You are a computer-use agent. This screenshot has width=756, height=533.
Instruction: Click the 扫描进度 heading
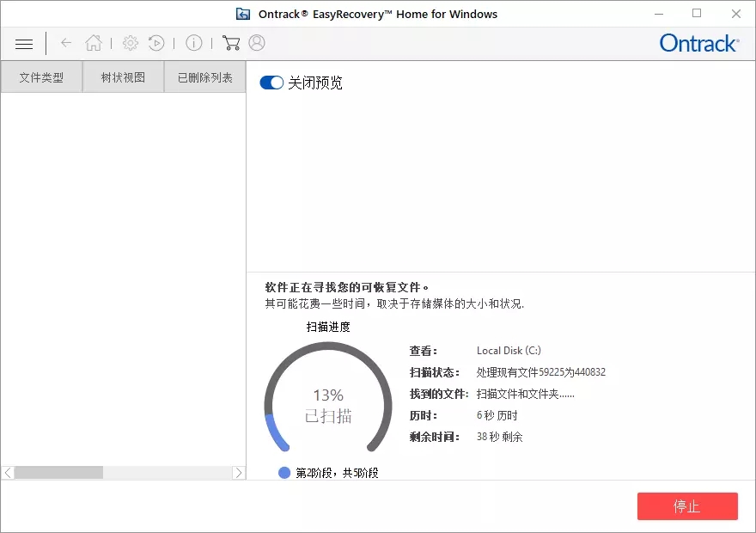tap(328, 327)
